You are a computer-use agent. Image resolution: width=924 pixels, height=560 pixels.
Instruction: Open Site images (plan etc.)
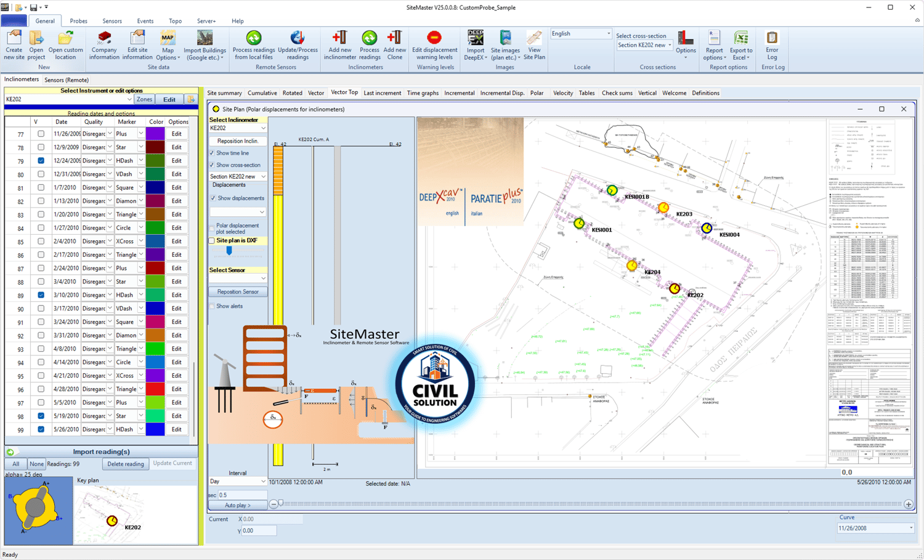(505, 45)
